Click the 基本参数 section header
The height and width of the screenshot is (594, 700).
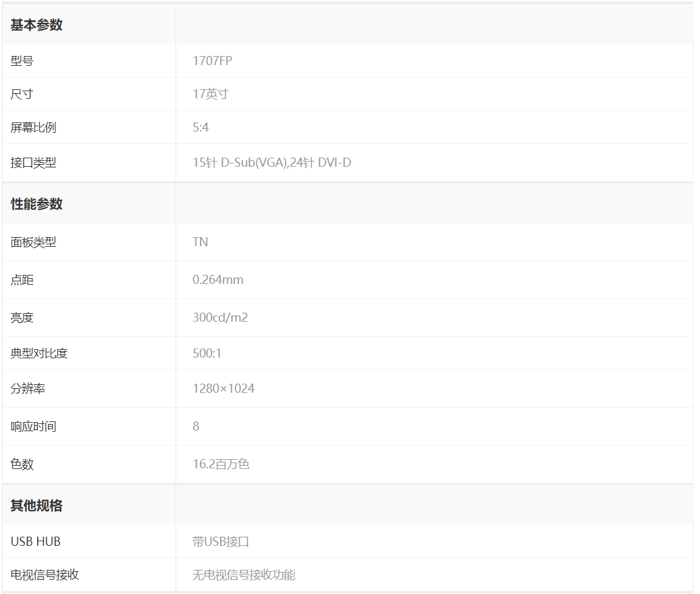point(36,25)
